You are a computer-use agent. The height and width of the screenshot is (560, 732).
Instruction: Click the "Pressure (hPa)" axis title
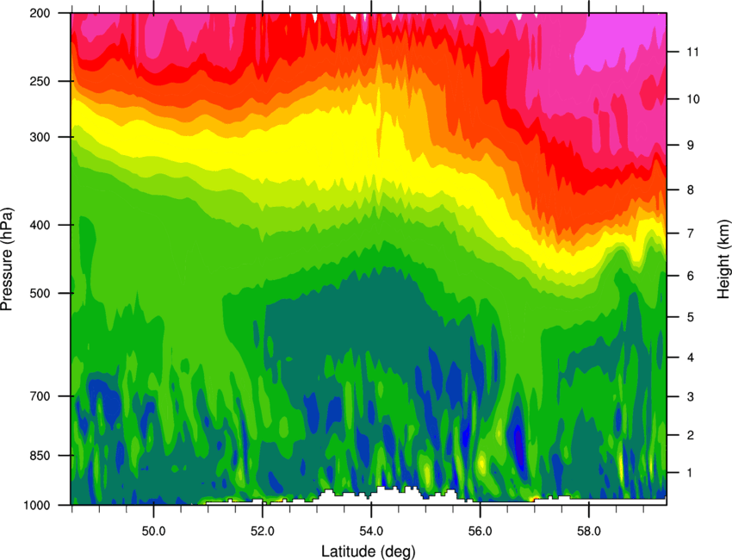pos(7,258)
